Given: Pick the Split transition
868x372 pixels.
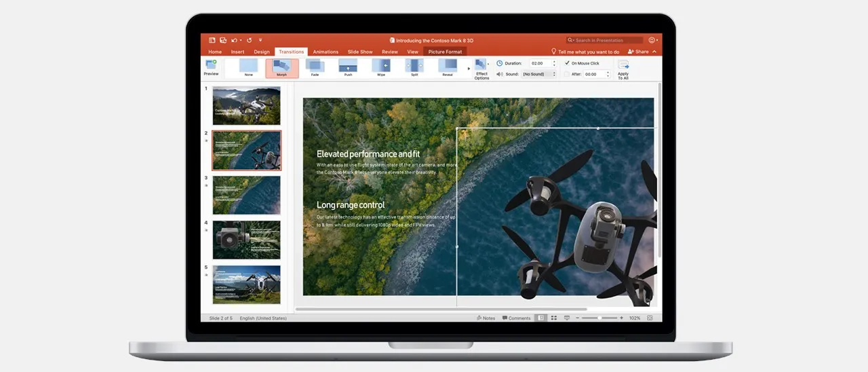Looking at the screenshot, I should [x=414, y=69].
